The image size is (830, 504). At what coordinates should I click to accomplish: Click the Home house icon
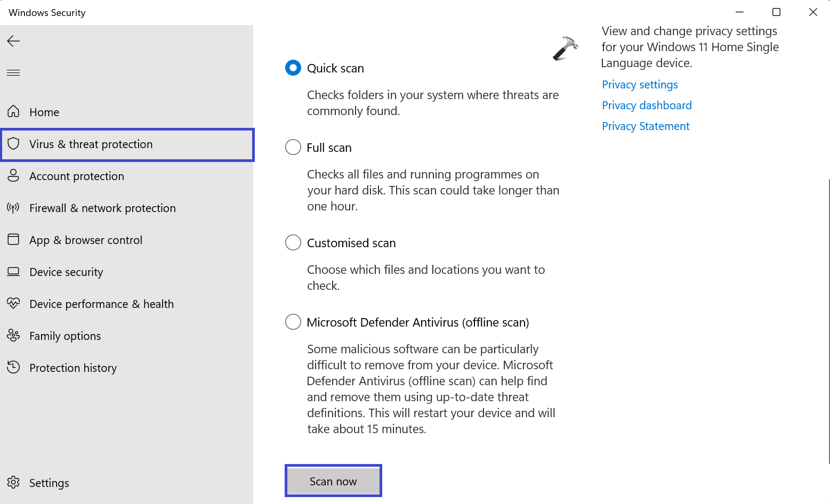pos(13,111)
